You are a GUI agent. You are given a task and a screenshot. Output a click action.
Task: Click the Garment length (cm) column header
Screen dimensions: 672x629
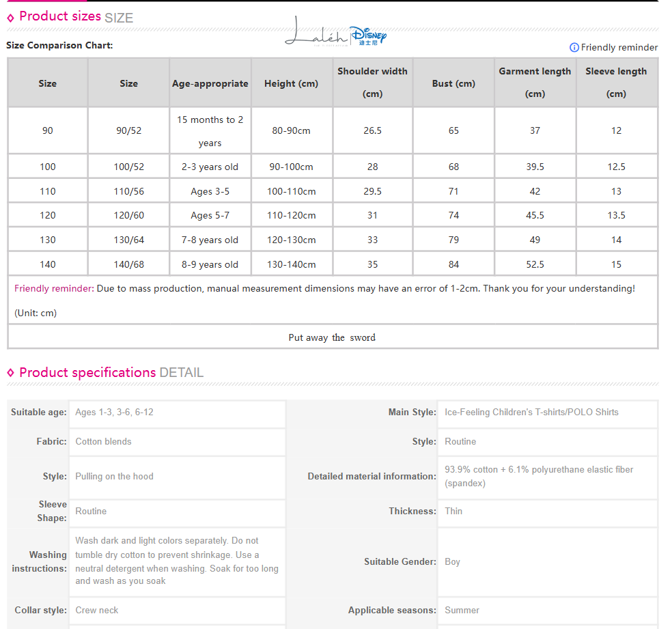coord(535,83)
